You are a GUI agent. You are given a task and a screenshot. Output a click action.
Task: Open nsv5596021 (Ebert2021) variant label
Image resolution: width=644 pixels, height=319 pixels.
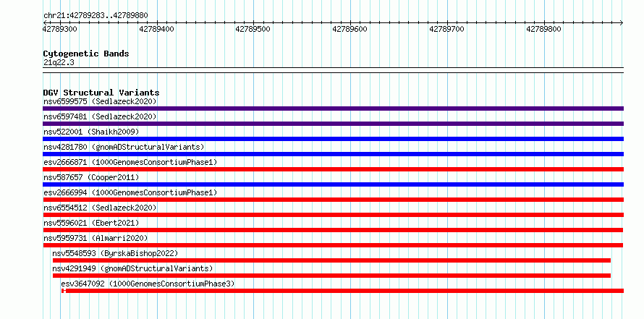tap(91, 223)
